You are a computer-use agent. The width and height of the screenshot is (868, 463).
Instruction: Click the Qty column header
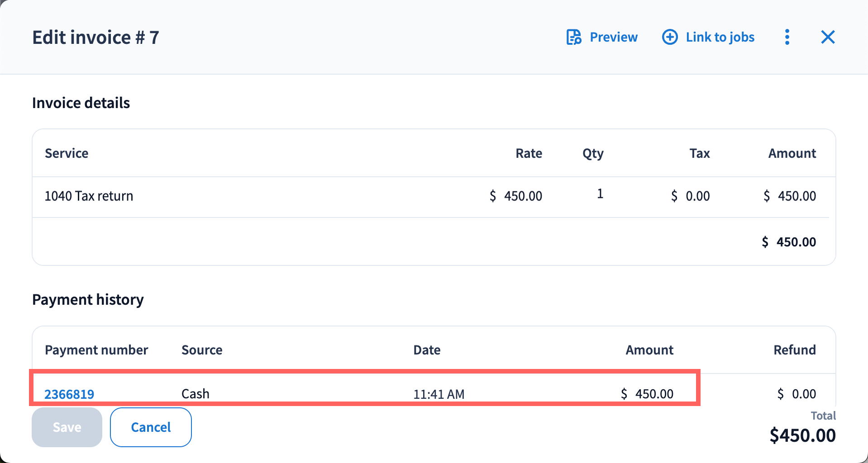click(x=593, y=153)
